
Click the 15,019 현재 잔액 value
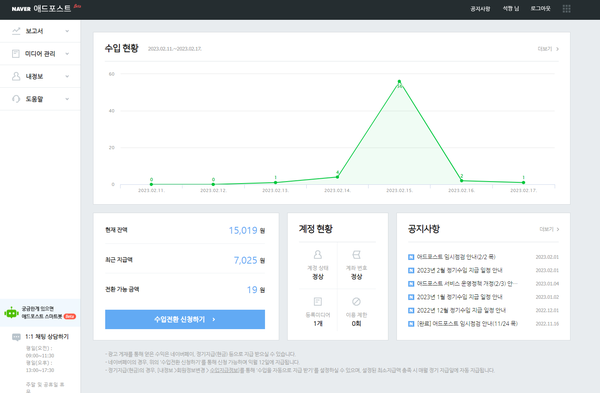(243, 230)
